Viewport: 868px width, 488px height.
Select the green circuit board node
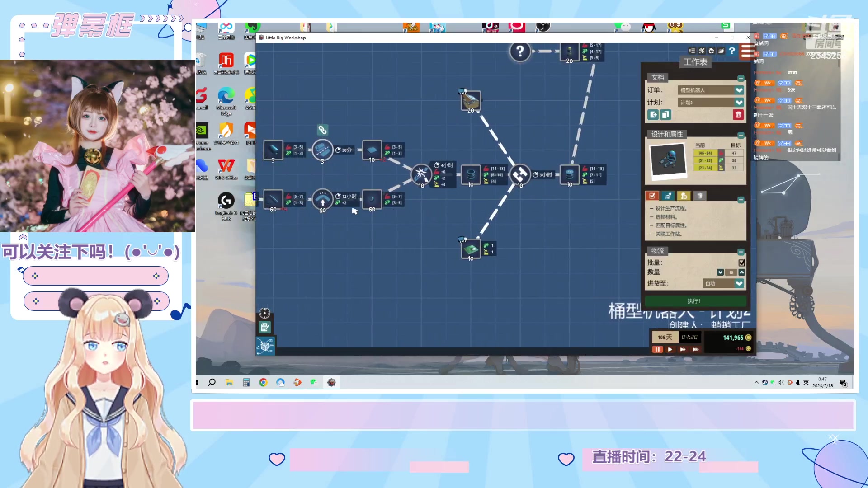click(471, 249)
